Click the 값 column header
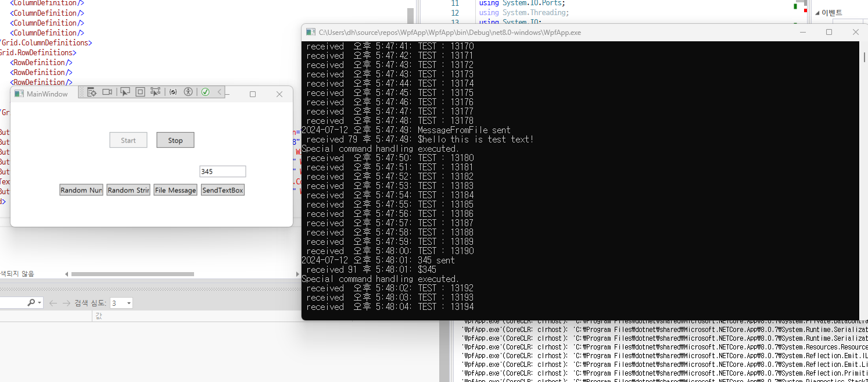This screenshot has width=868, height=382. click(98, 316)
